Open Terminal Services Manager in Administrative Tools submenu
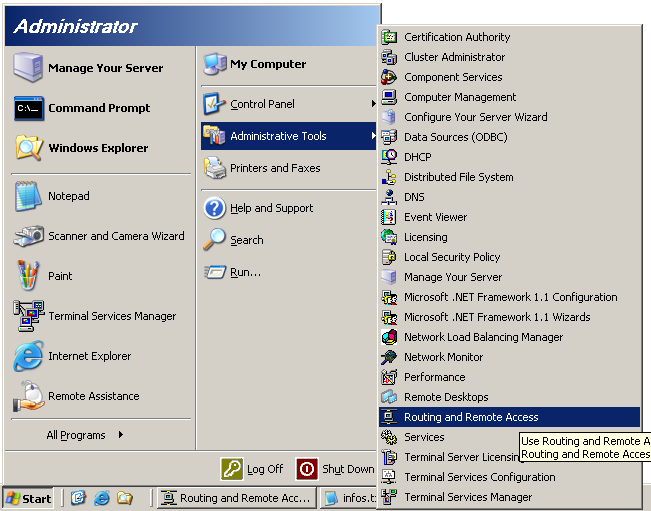Viewport: 651px width, 511px height. coord(509,497)
